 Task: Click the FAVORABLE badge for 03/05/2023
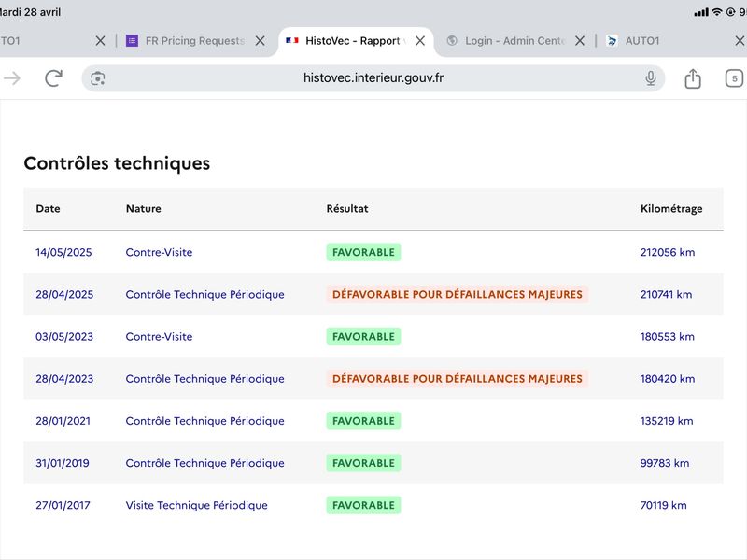tap(363, 337)
